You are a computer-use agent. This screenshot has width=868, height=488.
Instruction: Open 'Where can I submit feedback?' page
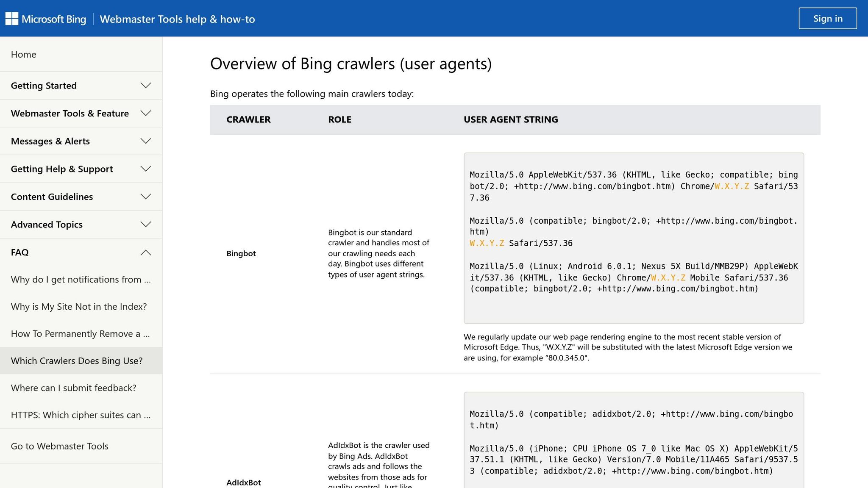click(x=74, y=388)
